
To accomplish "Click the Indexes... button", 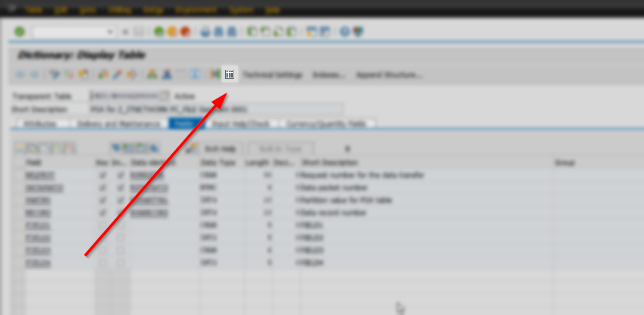I will [x=329, y=75].
